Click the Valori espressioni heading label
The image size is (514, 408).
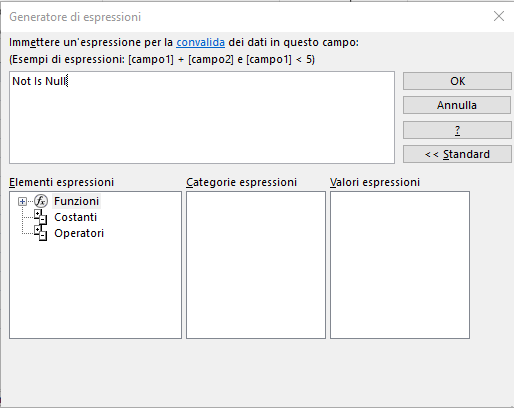tap(375, 182)
